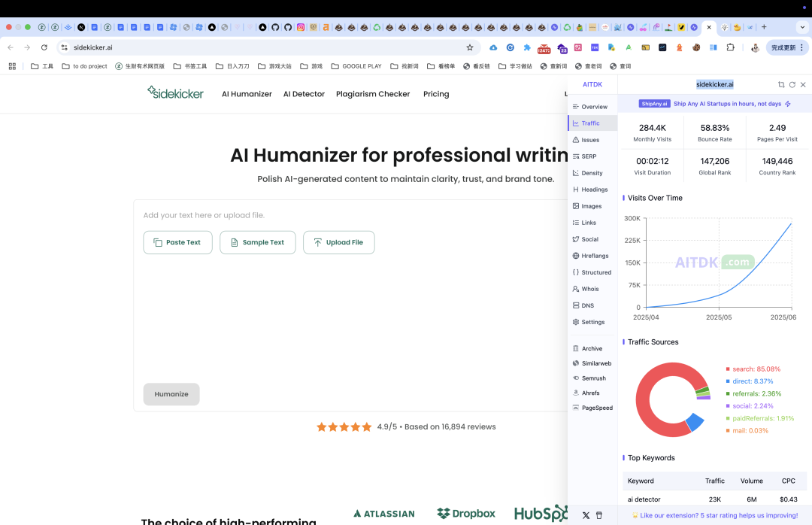Open AITDK Settings gear icon
Screen dimensions: 812x525
click(576, 323)
